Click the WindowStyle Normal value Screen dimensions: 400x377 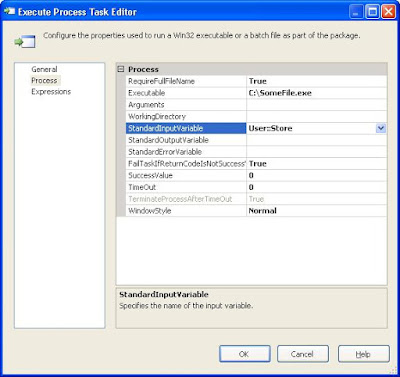click(x=263, y=211)
